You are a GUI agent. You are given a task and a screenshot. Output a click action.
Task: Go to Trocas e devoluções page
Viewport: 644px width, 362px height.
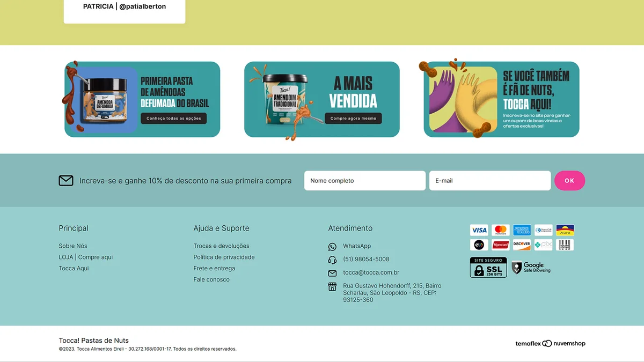click(221, 246)
